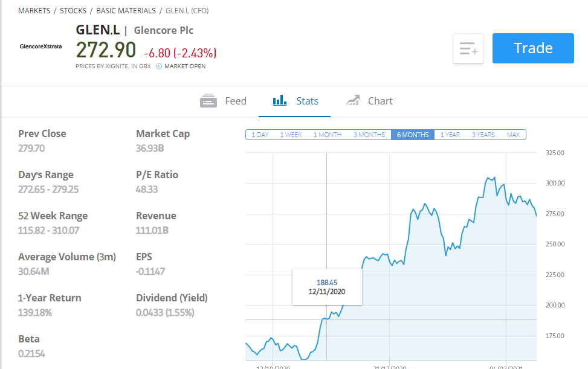Click the EPS value -0.1147

click(x=150, y=272)
